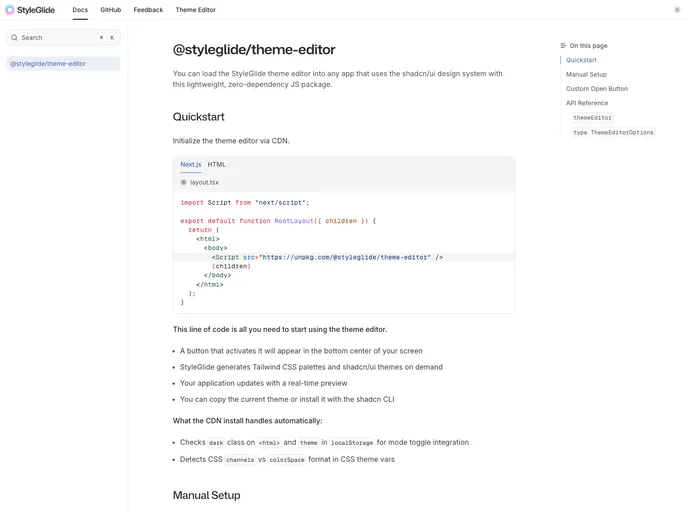Open type ThemeEditorOptions outline entry
This screenshot has height=512, width=688.
pos(613,132)
